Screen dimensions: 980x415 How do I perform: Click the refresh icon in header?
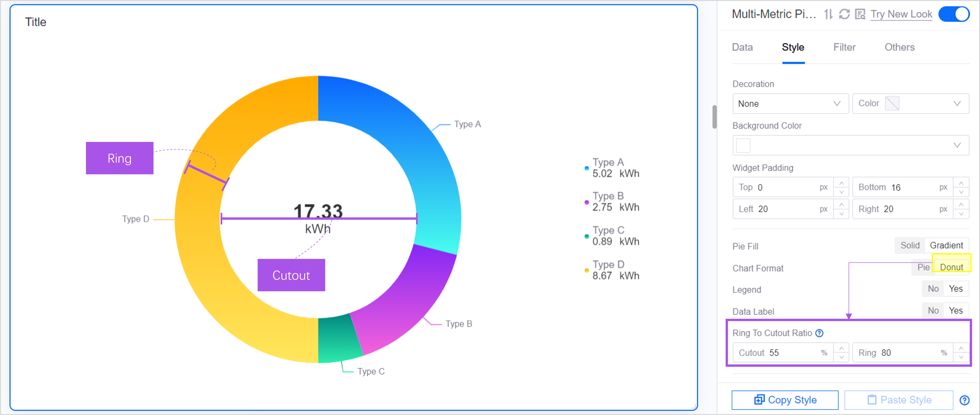[x=844, y=14]
